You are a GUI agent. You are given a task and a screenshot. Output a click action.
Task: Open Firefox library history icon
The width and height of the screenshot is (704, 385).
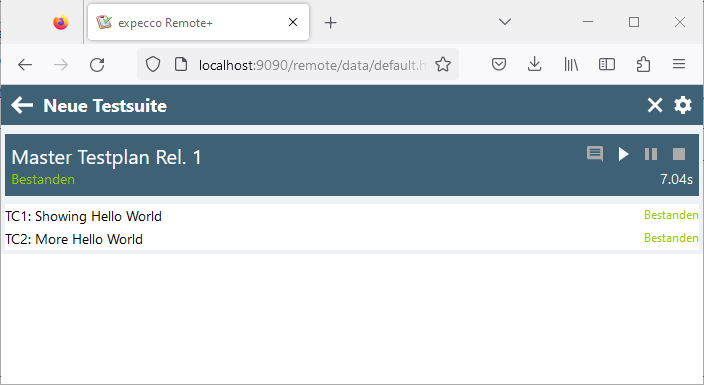tap(571, 65)
